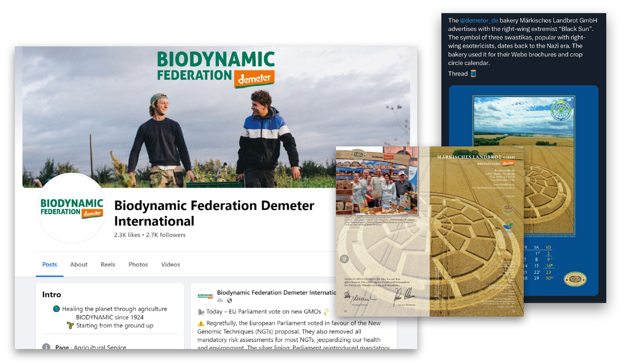The width and height of the screenshot is (626, 364).
Task: Click the megaphone emoji before Today
Action: click(201, 312)
